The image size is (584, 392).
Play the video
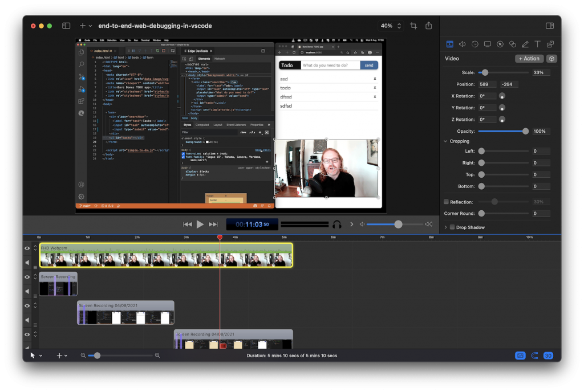(x=200, y=224)
